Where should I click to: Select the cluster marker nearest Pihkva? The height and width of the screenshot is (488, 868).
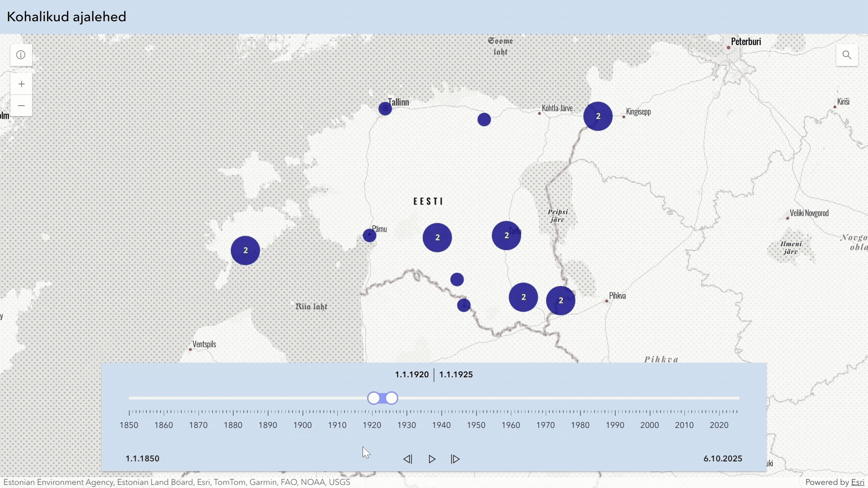click(561, 300)
